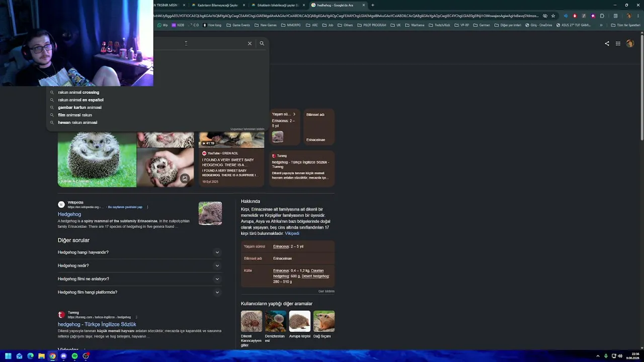
Task: Clear the Google search box with the X icon
Action: (x=250, y=43)
